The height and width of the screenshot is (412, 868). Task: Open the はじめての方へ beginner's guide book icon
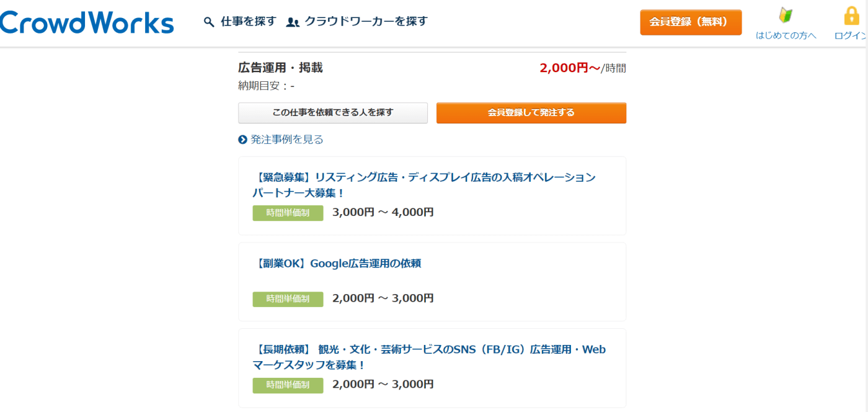click(x=785, y=15)
